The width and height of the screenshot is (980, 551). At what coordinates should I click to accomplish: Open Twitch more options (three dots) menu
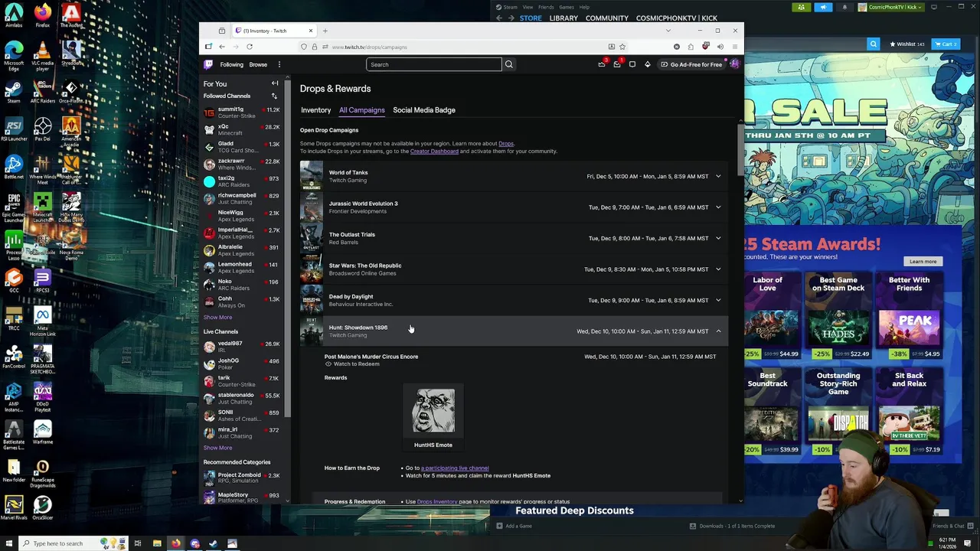[279, 64]
